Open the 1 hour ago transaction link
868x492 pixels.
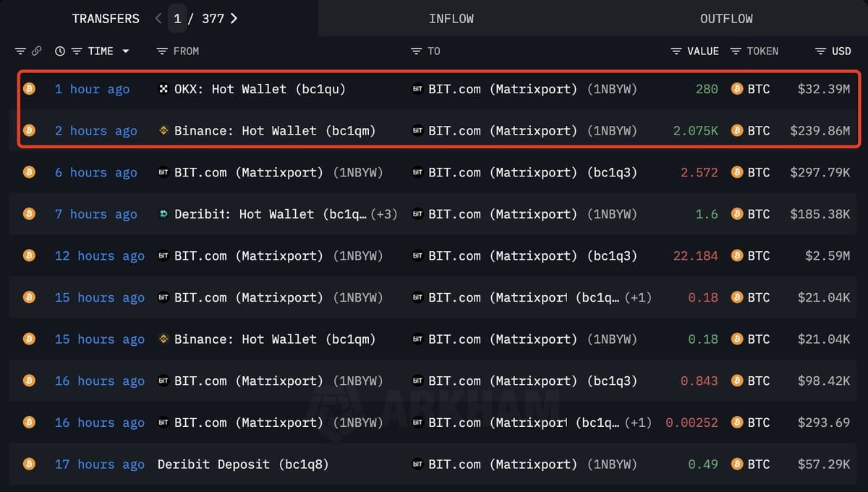point(93,89)
